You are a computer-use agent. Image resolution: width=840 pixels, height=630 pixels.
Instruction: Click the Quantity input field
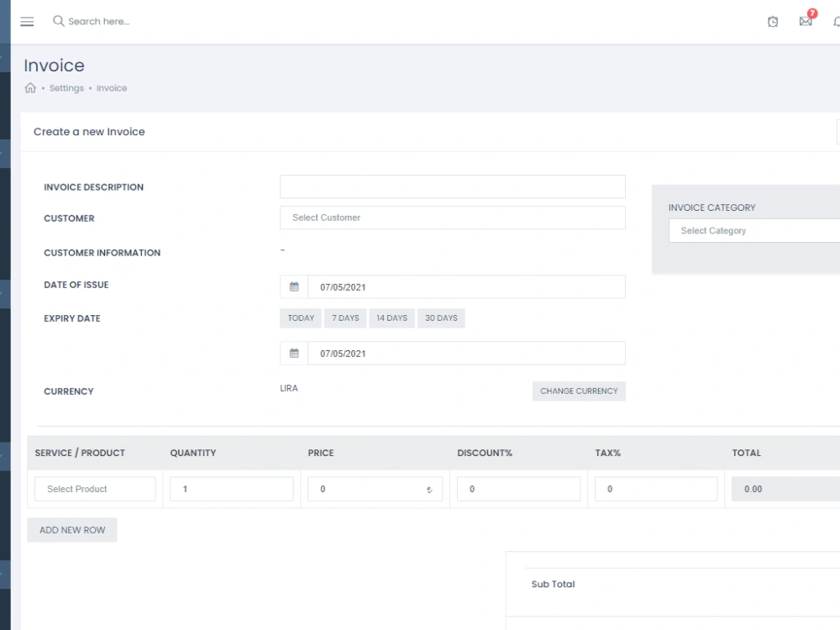pos(232,489)
